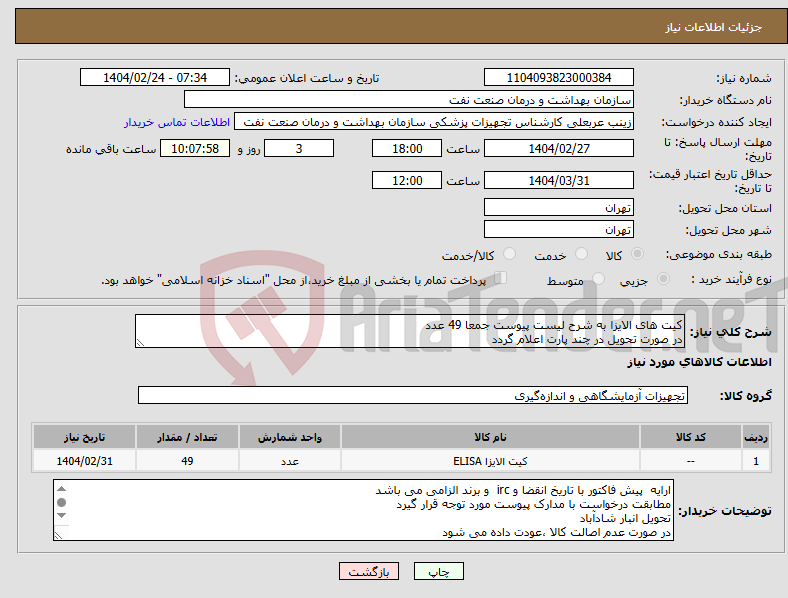Click the deadline time field 18:00
The width and height of the screenshot is (788, 598).
[407, 148]
